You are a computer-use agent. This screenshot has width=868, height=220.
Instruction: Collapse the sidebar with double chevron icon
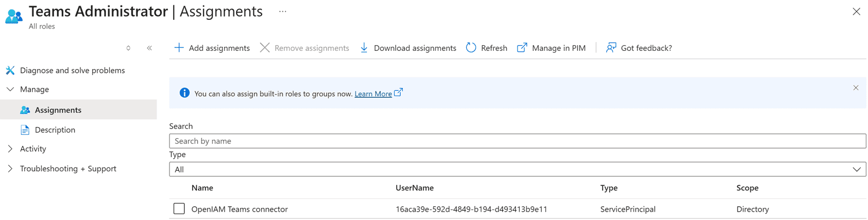click(150, 48)
